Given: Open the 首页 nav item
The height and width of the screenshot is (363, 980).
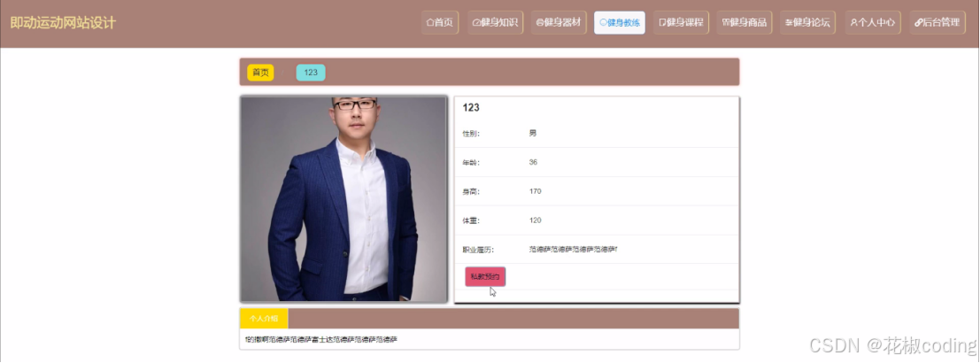Looking at the screenshot, I should pyautogui.click(x=440, y=22).
